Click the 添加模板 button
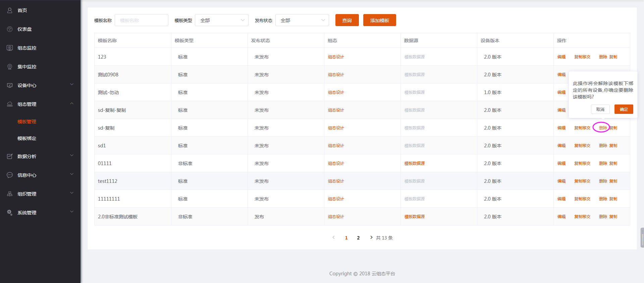The width and height of the screenshot is (644, 283). [379, 20]
